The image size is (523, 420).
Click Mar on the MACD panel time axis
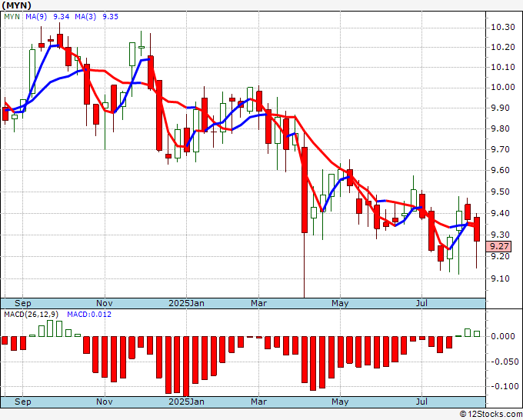click(x=259, y=402)
